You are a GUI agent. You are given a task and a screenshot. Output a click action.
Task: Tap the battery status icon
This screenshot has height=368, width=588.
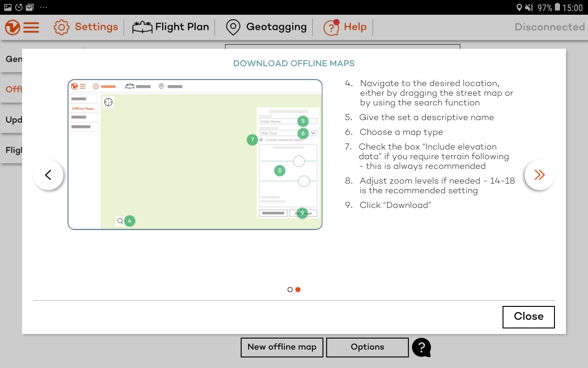557,7
